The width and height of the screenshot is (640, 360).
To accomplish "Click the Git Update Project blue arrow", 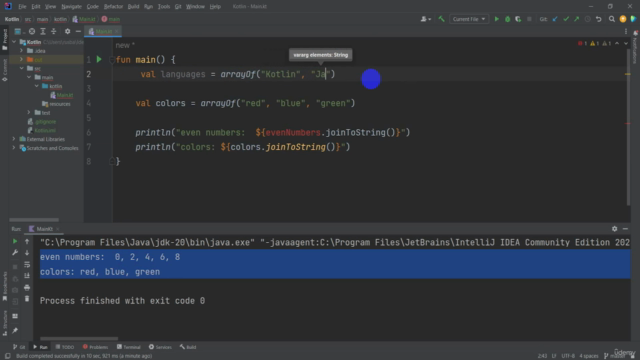I will click(x=555, y=19).
